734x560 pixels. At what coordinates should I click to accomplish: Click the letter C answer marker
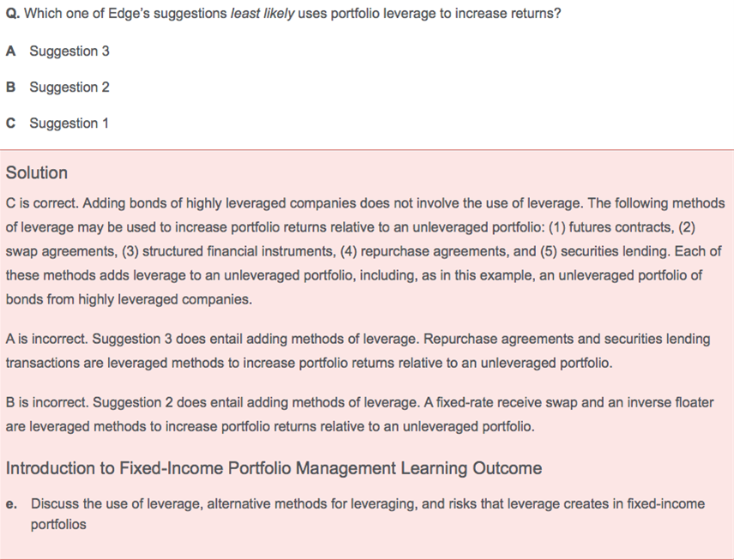[11, 123]
